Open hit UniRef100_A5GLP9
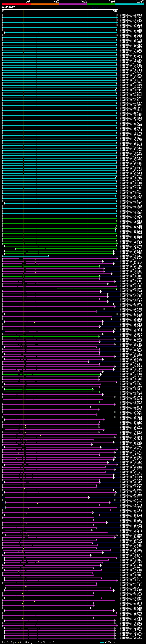Image resolution: width=146 pixels, height=644 pixels. pyautogui.click(x=131, y=60)
